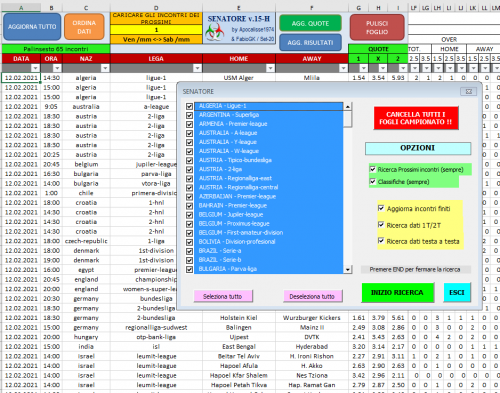Screen dimensions: 500x393
Task: Toggle ALGERIA - Ligue-1 checkbox
Action: coord(189,106)
